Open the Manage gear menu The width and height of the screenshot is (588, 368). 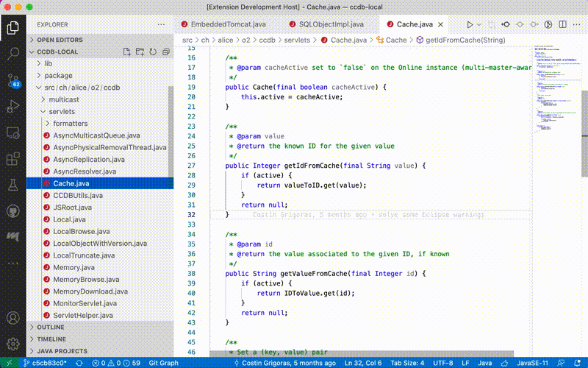[x=12, y=344]
